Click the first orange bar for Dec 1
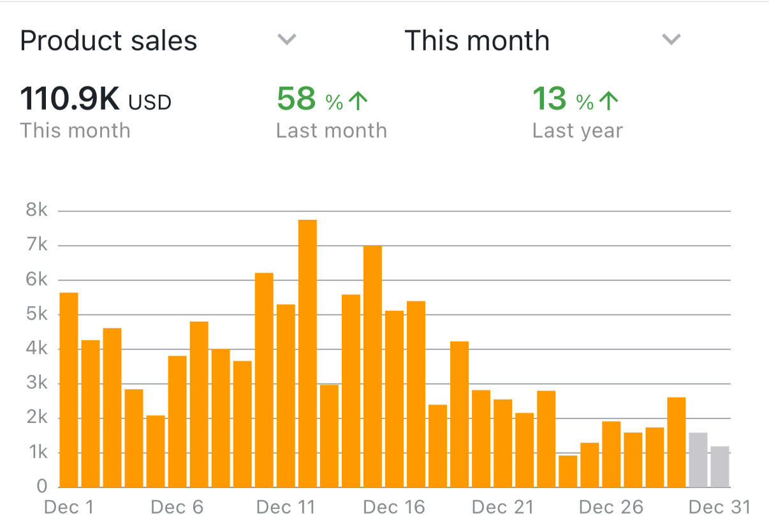The width and height of the screenshot is (769, 532). point(68,389)
